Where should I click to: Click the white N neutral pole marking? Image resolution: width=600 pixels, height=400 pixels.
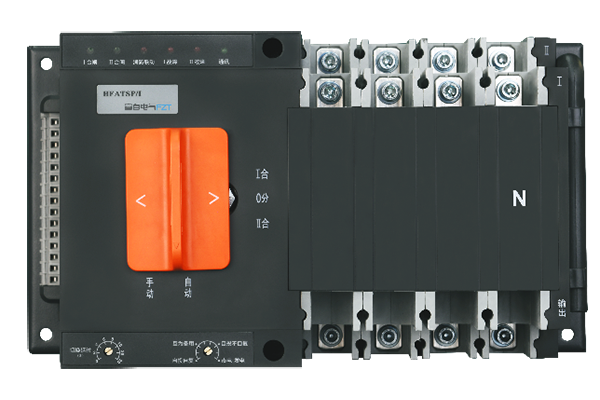[518, 199]
